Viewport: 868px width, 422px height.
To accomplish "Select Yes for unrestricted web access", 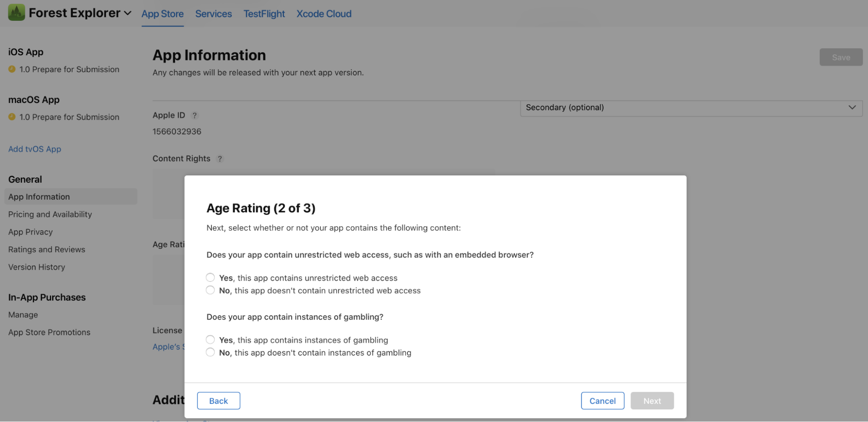I will tap(210, 277).
